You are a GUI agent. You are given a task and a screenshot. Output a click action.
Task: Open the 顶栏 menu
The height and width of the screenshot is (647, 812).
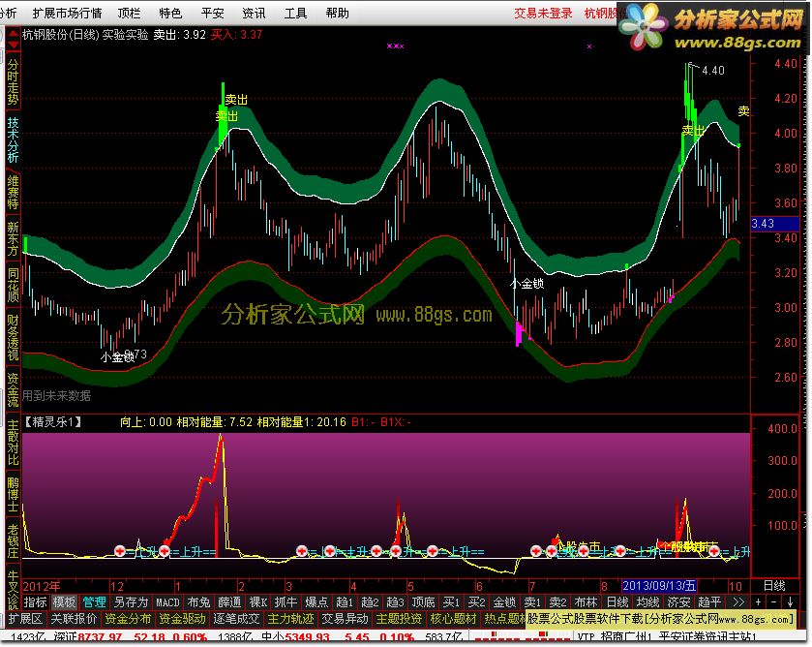129,13
